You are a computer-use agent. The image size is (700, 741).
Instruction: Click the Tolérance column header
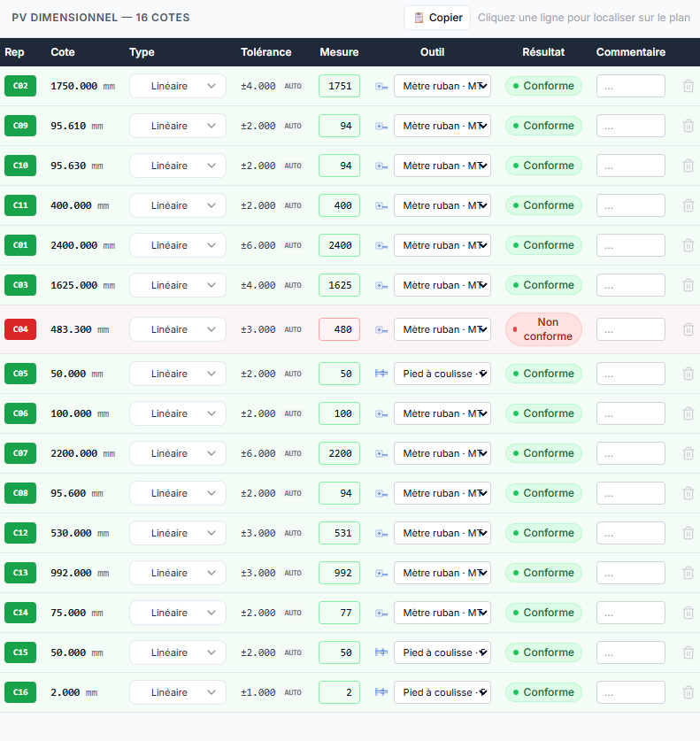tap(265, 52)
